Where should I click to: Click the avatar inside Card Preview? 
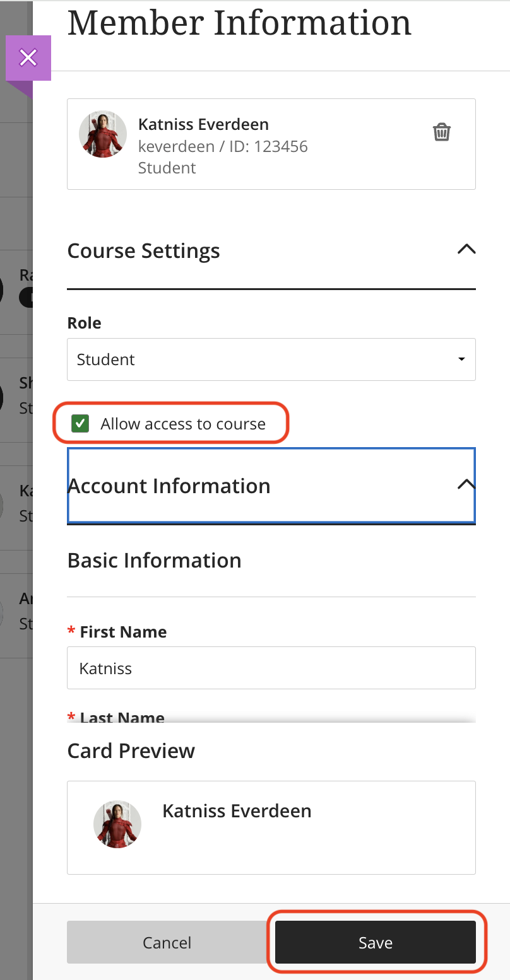point(117,824)
